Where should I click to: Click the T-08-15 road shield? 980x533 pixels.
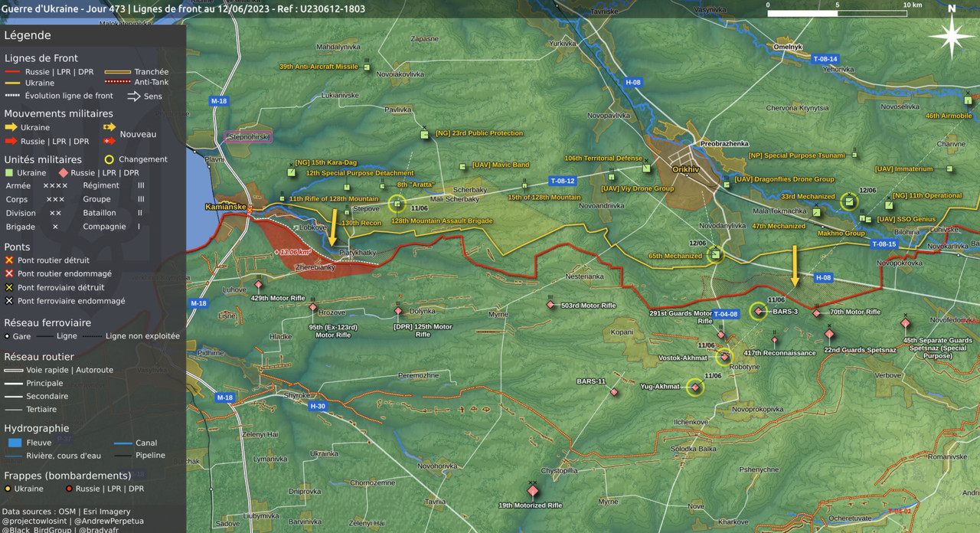[x=884, y=244]
